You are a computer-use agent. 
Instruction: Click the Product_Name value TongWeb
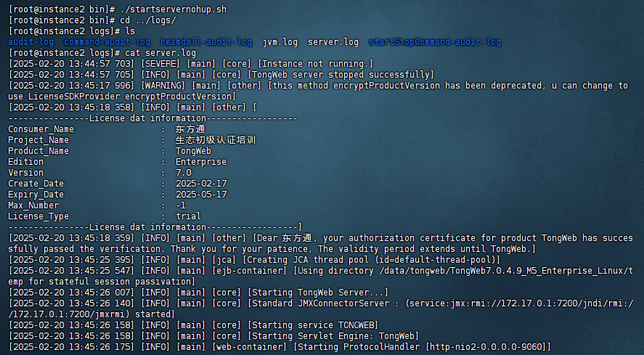[x=193, y=151]
